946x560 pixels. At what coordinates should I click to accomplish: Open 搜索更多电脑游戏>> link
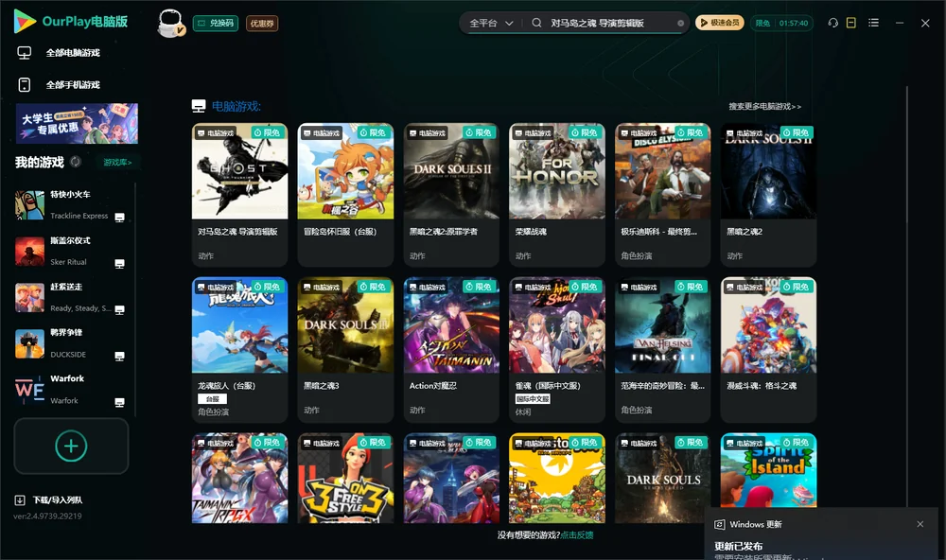tap(765, 106)
